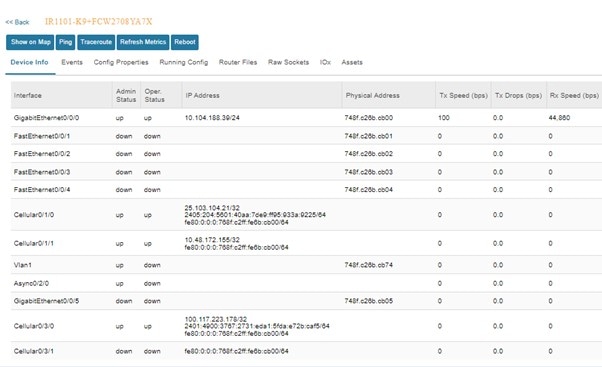Viewport: 602px width, 367px height.
Task: Click physical address 748f.c26b.cb00
Action: [x=369, y=118]
